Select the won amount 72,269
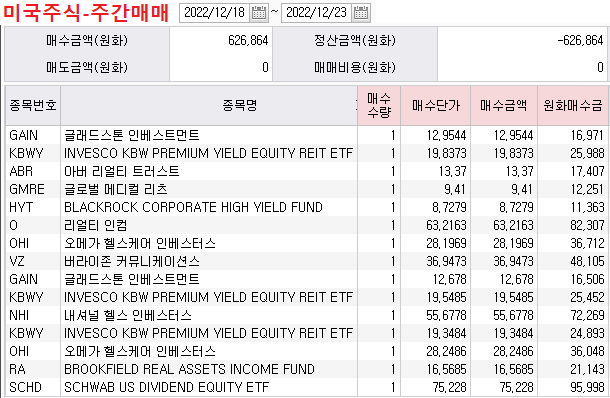 587,315
